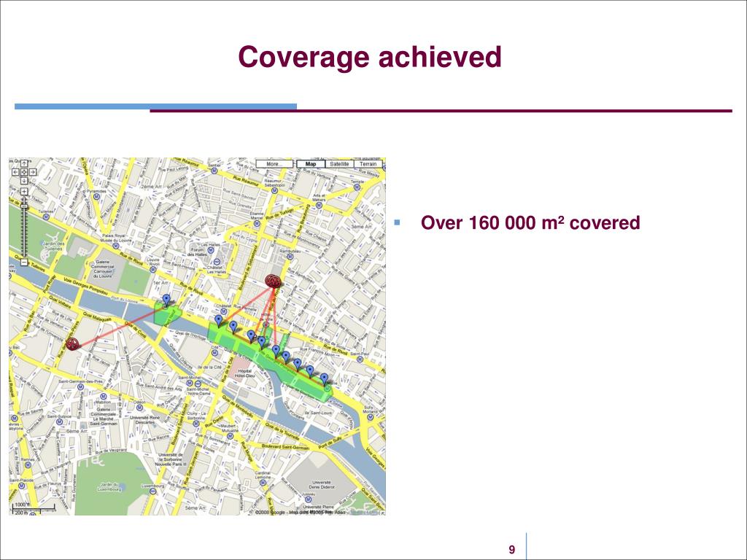Screen dimensions: 747x560
Task: Click the Google copyright notice
Action: click(x=300, y=513)
